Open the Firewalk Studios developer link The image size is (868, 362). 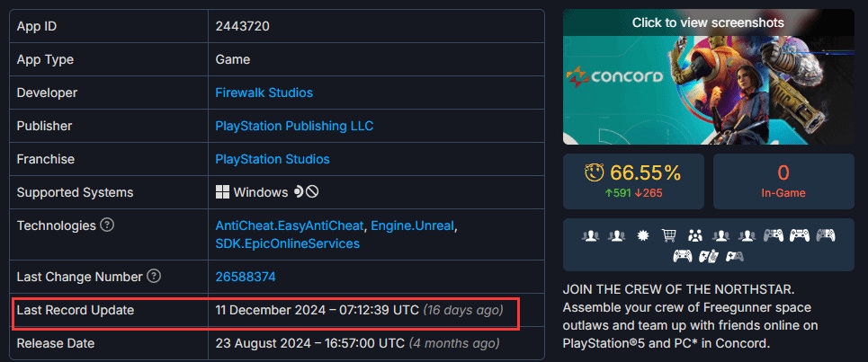pos(264,93)
